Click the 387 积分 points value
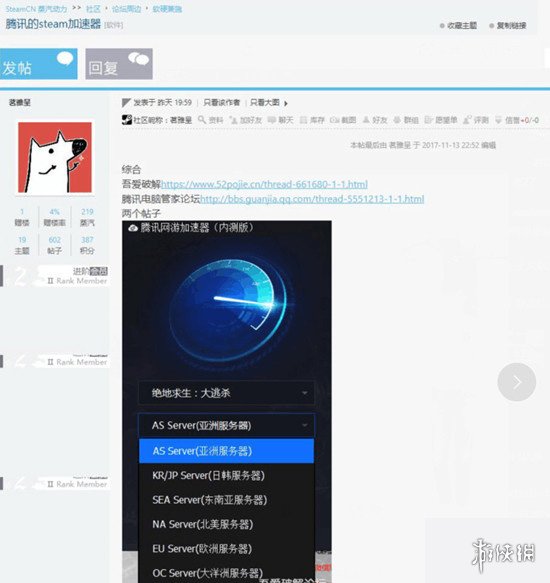 pos(87,245)
